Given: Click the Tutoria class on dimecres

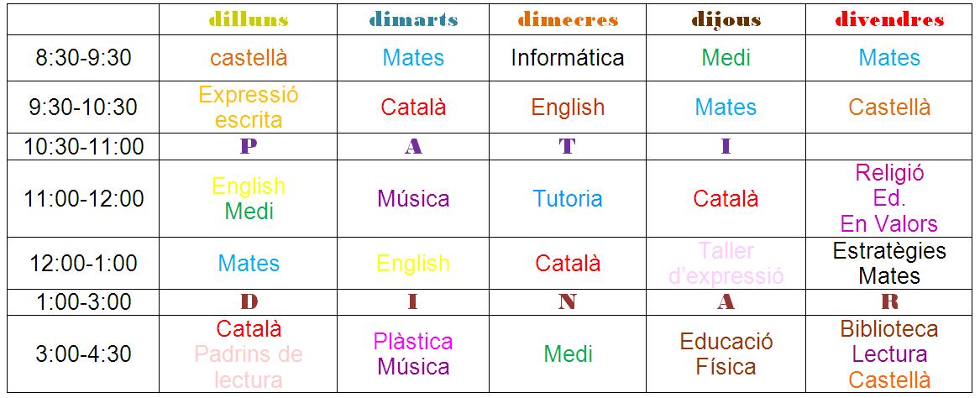Looking at the screenshot, I should [x=568, y=199].
